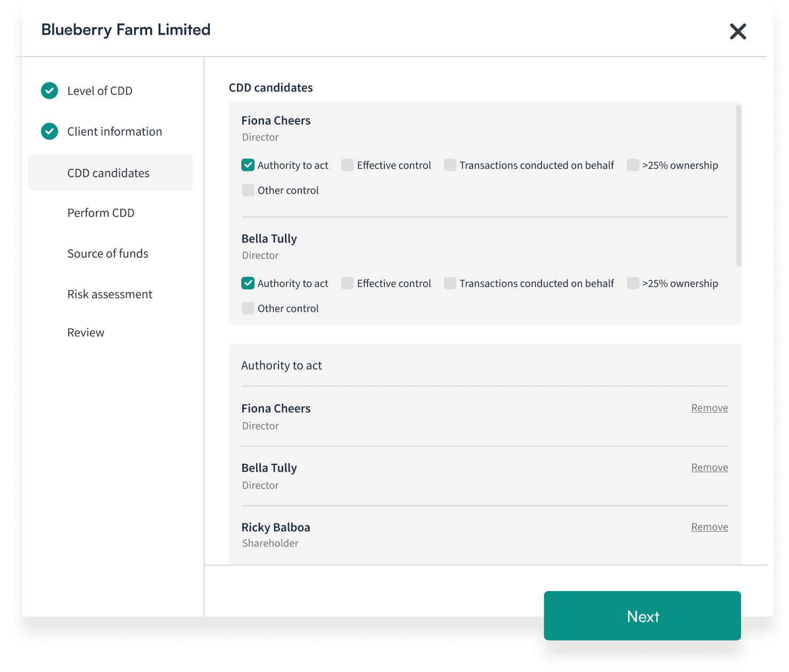The height and width of the screenshot is (672, 789).
Task: Check Effective control for Bella Tully
Action: (x=347, y=283)
